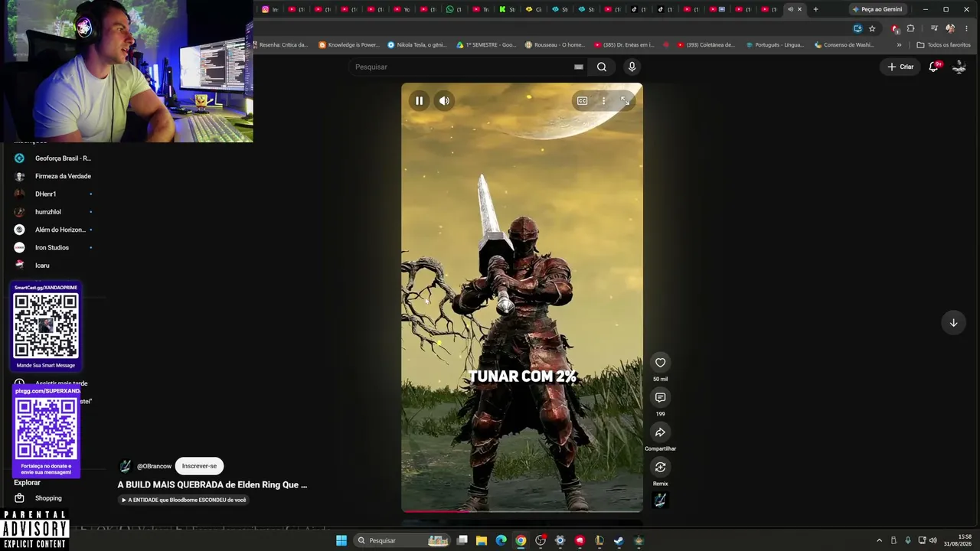Close the active browser tab
Viewport: 980px width, 551px height.
tap(799, 9)
